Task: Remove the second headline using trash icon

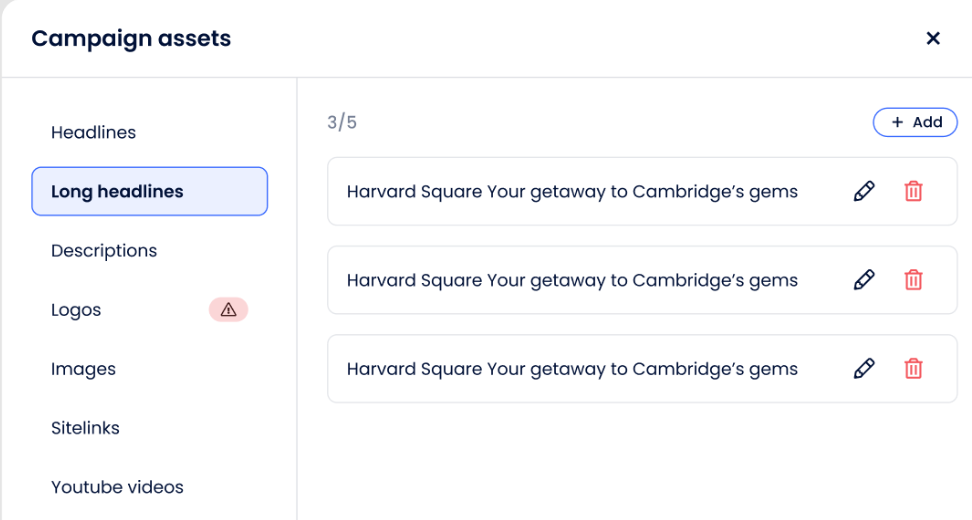Action: pos(913,280)
